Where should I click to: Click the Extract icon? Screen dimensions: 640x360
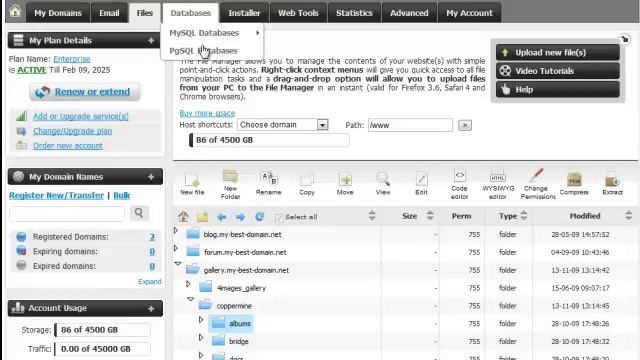(612, 183)
